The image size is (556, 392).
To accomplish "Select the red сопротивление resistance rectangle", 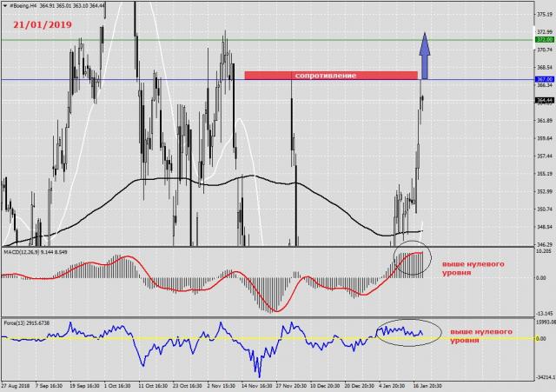I will [x=330, y=76].
